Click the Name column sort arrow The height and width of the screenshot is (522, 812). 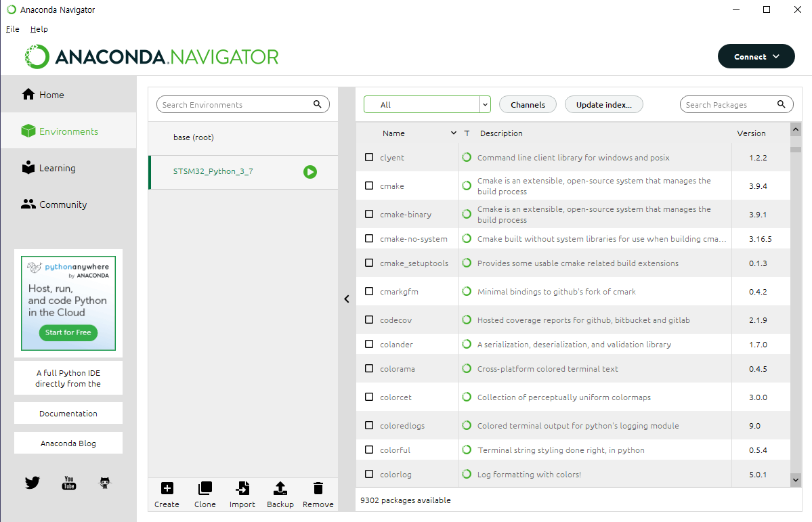coord(454,133)
